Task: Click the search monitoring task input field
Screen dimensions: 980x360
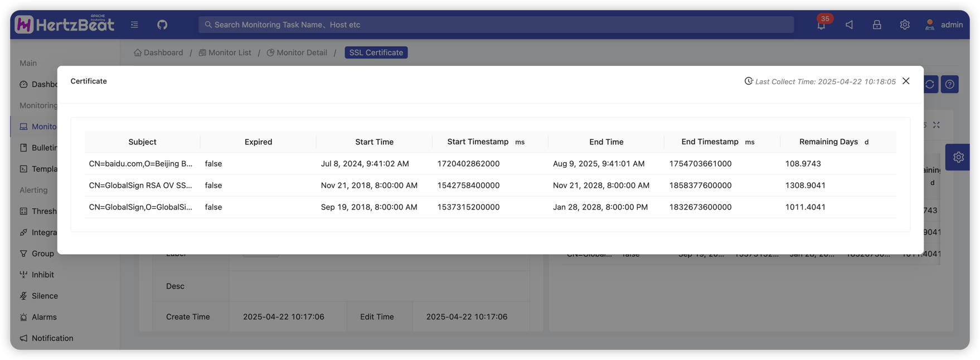Action: click(x=496, y=25)
